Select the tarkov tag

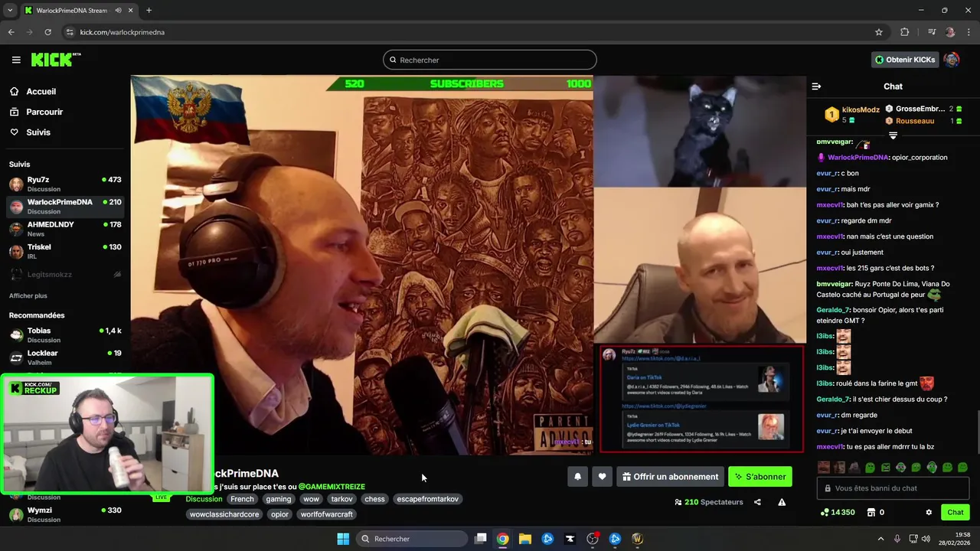(x=342, y=499)
